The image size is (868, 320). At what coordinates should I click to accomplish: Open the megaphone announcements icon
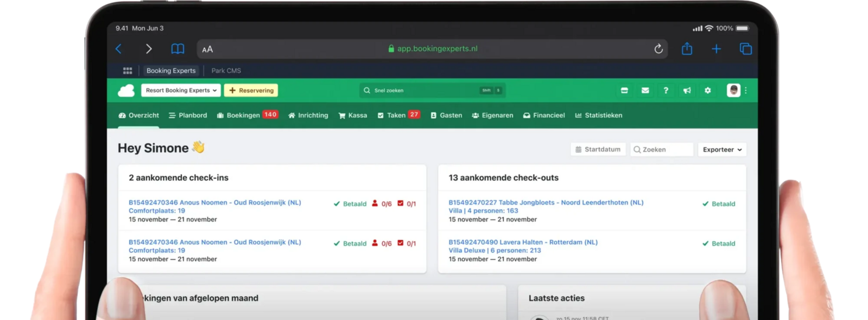pos(687,91)
